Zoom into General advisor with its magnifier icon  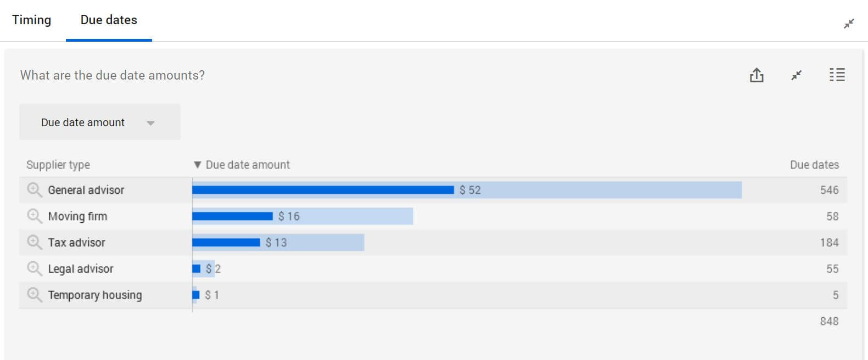click(35, 190)
